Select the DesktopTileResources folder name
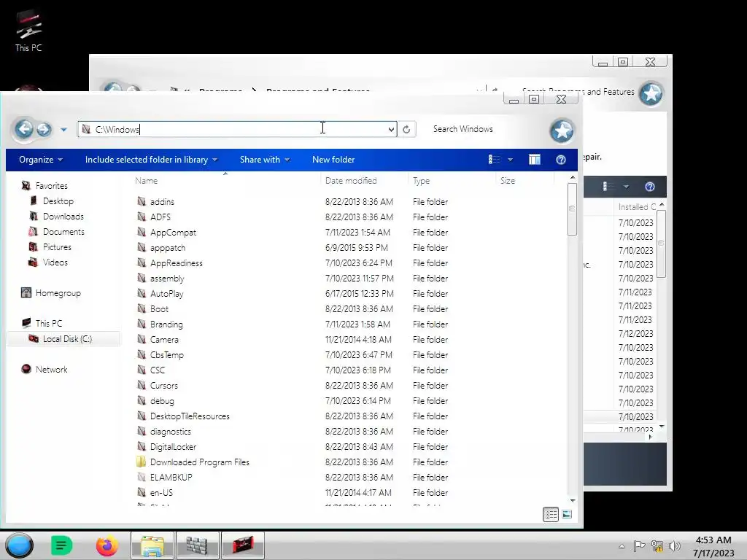Screen dimensions: 747x560 (x=190, y=416)
